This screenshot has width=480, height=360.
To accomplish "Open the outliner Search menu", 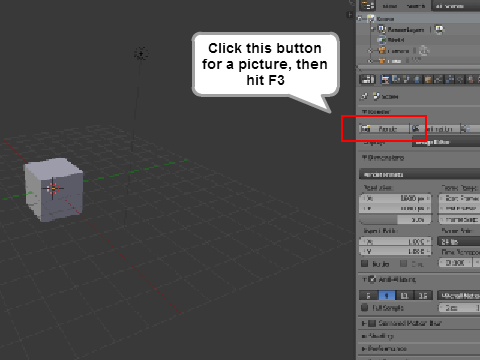I will (415, 6).
